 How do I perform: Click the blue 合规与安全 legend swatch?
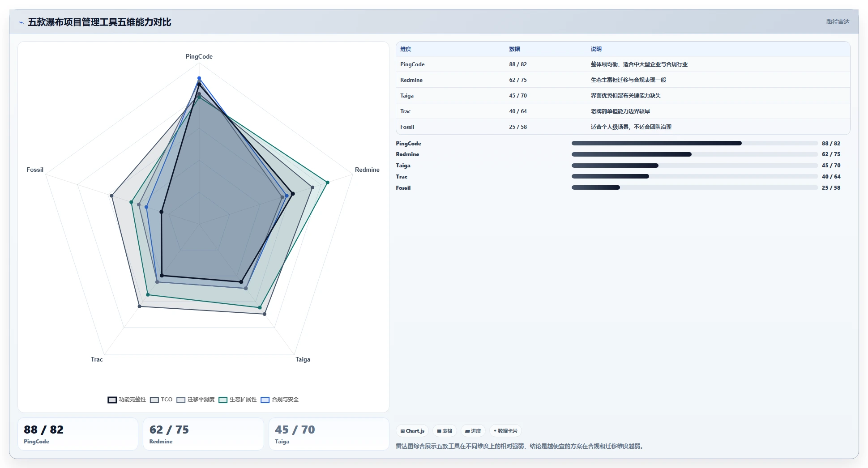coord(265,400)
